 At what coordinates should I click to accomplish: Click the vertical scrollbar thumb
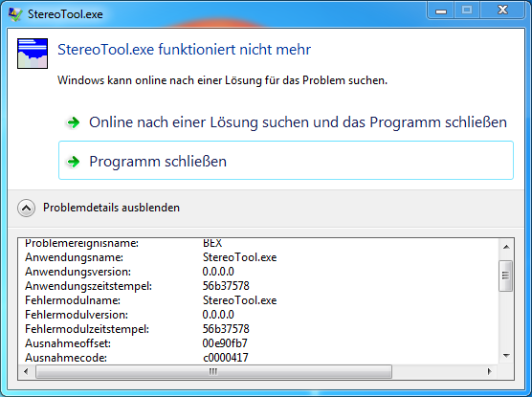(506, 276)
